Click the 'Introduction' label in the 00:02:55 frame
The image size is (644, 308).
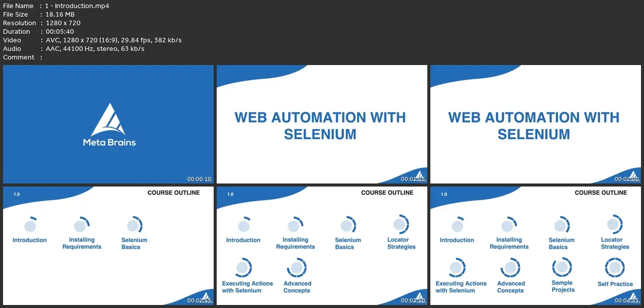30,240
